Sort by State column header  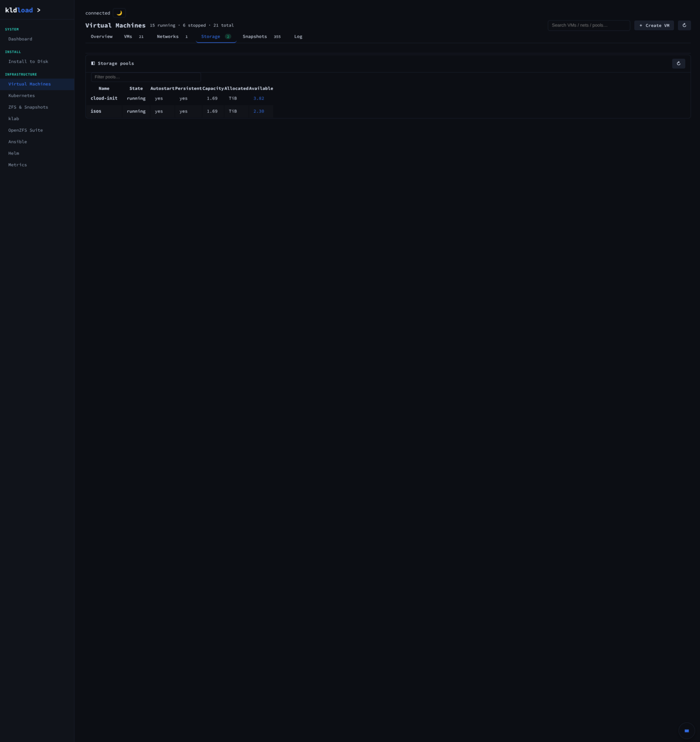136,89
